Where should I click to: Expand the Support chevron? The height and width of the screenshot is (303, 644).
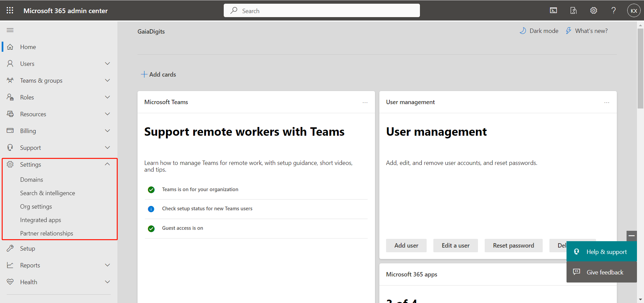(107, 147)
